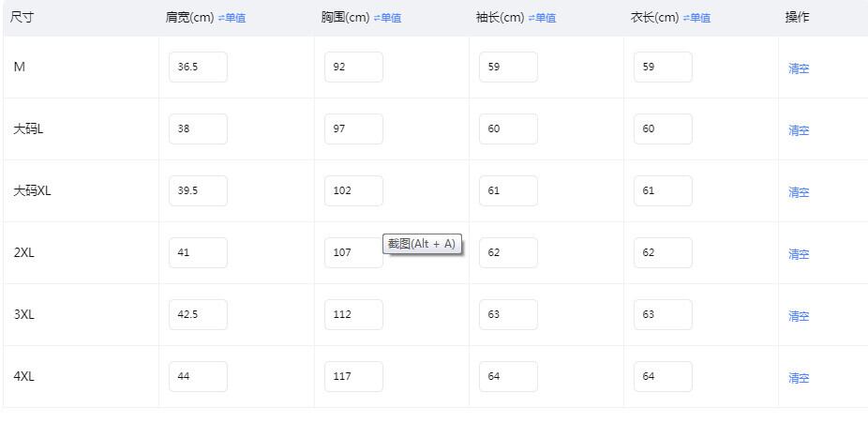The height and width of the screenshot is (423, 868).
Task: Toggle 单值 switch for 袖长(cm) column
Action: pyautogui.click(x=542, y=18)
